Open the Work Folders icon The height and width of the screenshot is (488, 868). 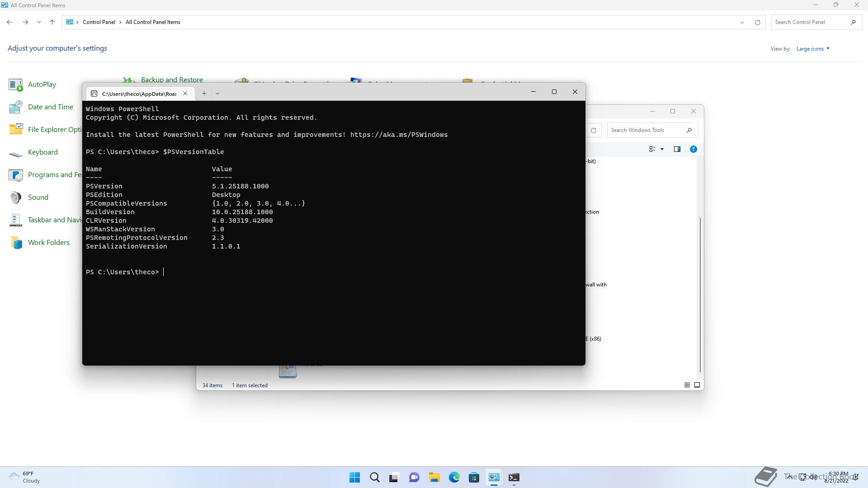[16, 243]
